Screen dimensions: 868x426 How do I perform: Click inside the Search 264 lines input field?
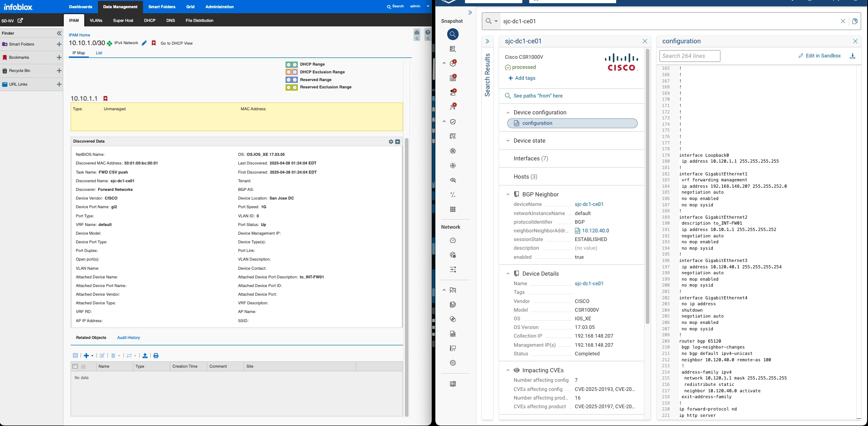pos(689,56)
